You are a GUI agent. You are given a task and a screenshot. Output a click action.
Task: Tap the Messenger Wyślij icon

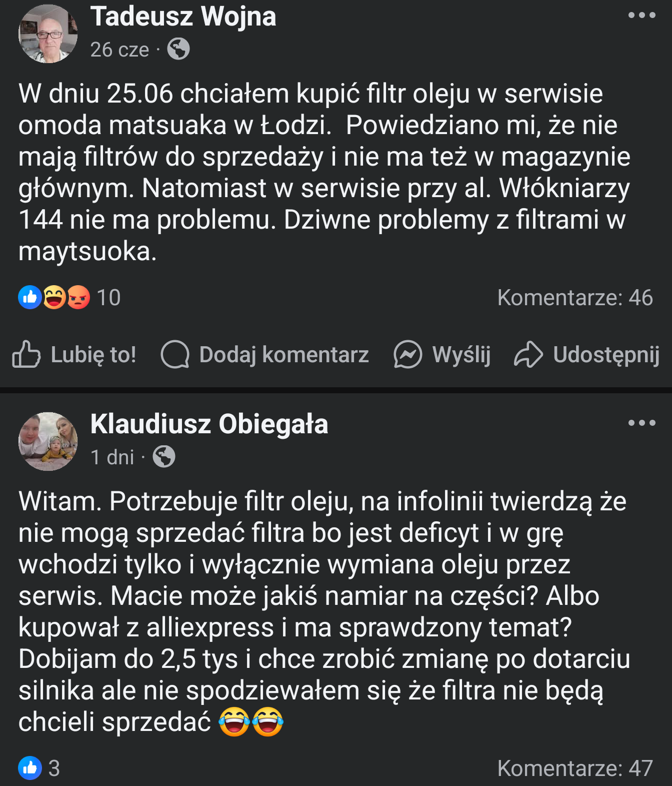tap(407, 354)
